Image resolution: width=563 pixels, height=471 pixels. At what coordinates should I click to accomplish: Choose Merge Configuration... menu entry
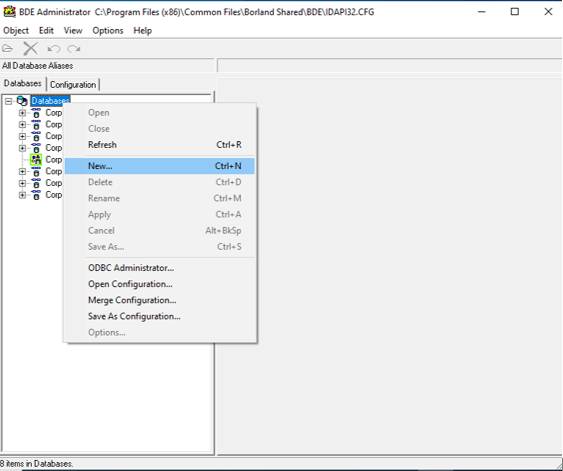(160, 300)
